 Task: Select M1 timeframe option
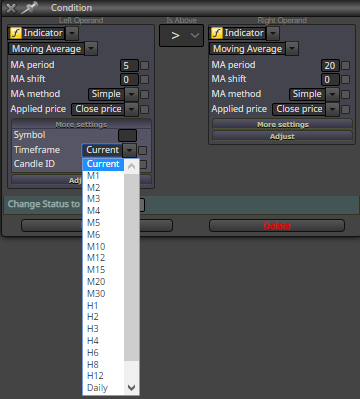point(103,176)
